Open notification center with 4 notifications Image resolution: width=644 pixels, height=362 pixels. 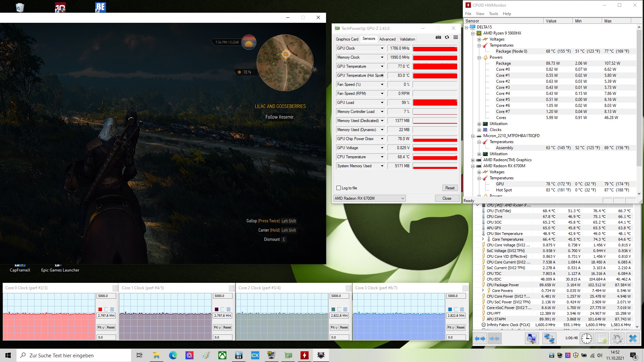coord(634,355)
